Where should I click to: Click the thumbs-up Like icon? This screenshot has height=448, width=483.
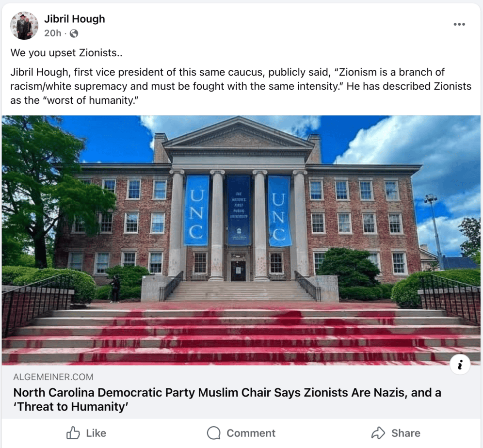pyautogui.click(x=73, y=432)
